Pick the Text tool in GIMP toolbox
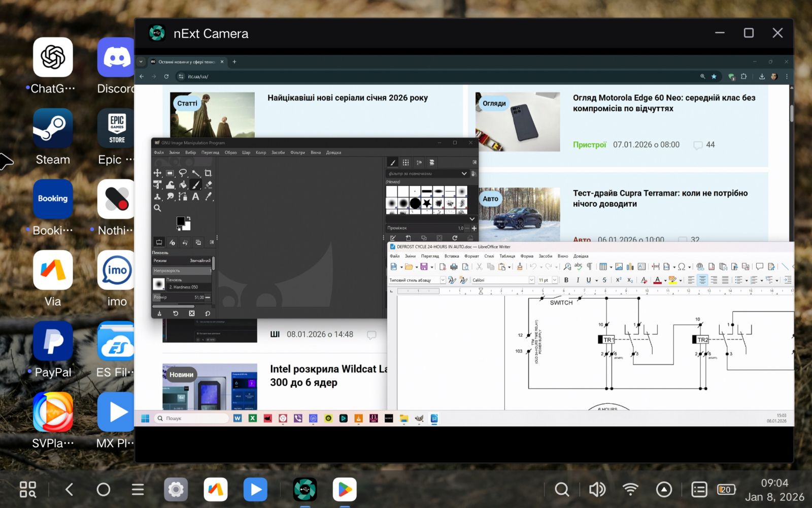 click(195, 197)
